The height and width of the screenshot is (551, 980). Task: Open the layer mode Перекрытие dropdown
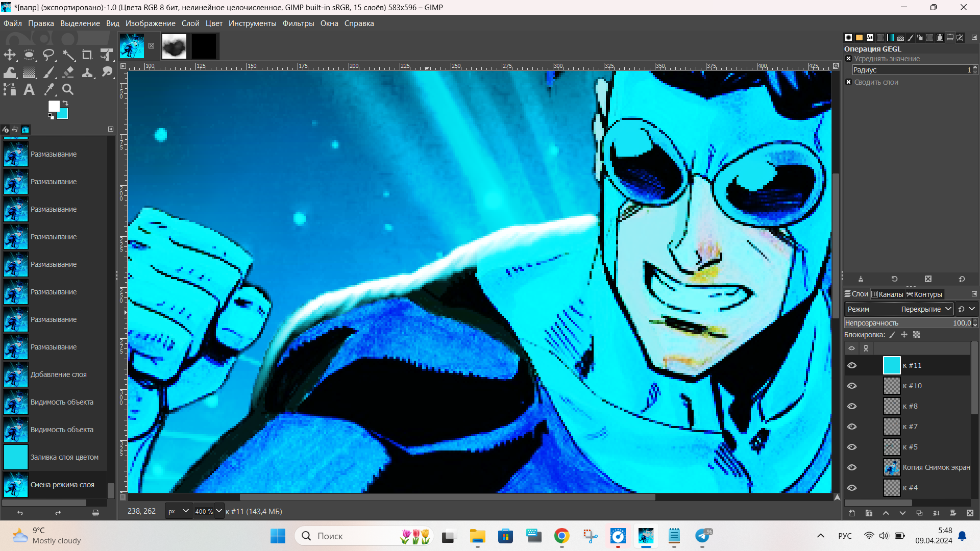[x=926, y=309]
